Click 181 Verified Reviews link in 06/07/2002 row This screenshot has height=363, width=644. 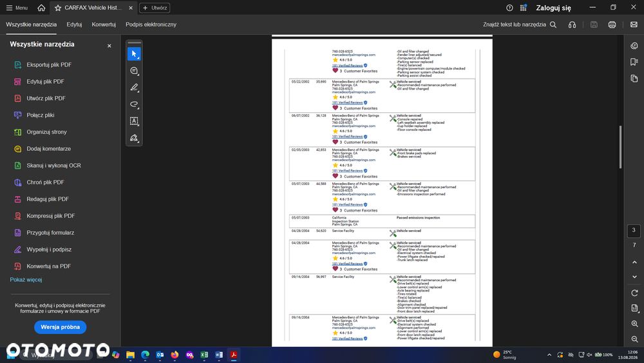347,137
